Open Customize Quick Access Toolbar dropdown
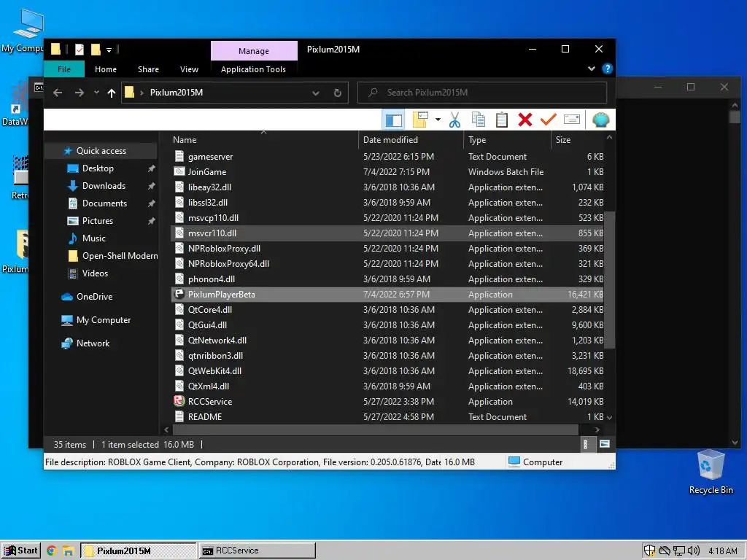The image size is (747, 560). (109, 50)
